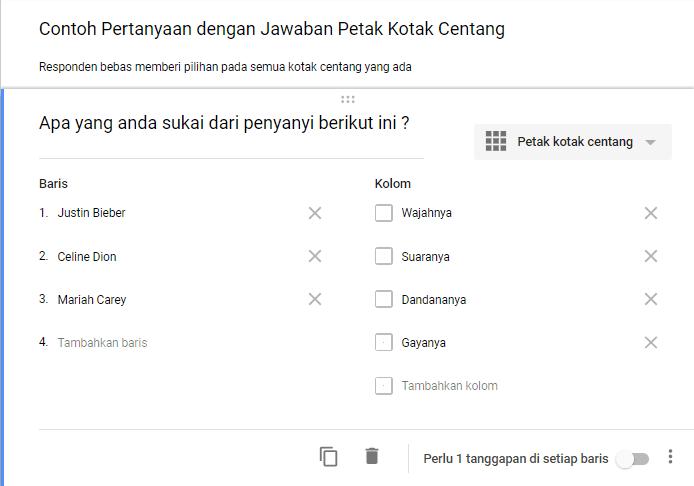
Task: Click Tambahkan baris to add row
Action: click(103, 342)
